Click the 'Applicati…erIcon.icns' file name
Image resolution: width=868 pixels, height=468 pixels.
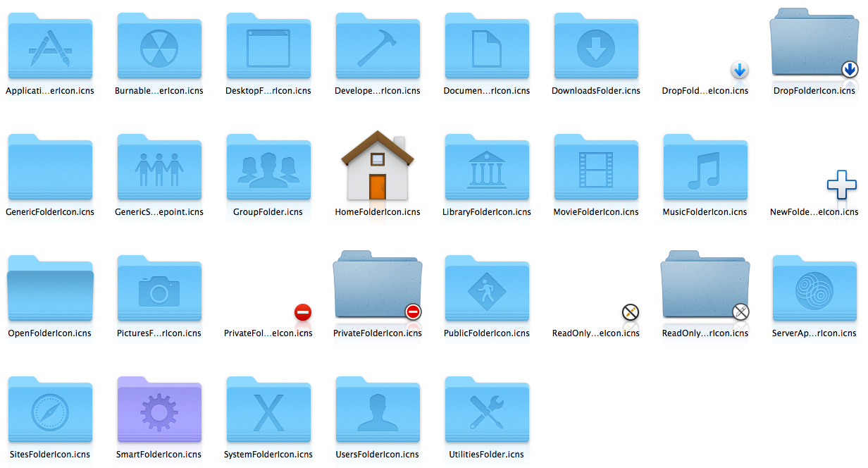50,91
